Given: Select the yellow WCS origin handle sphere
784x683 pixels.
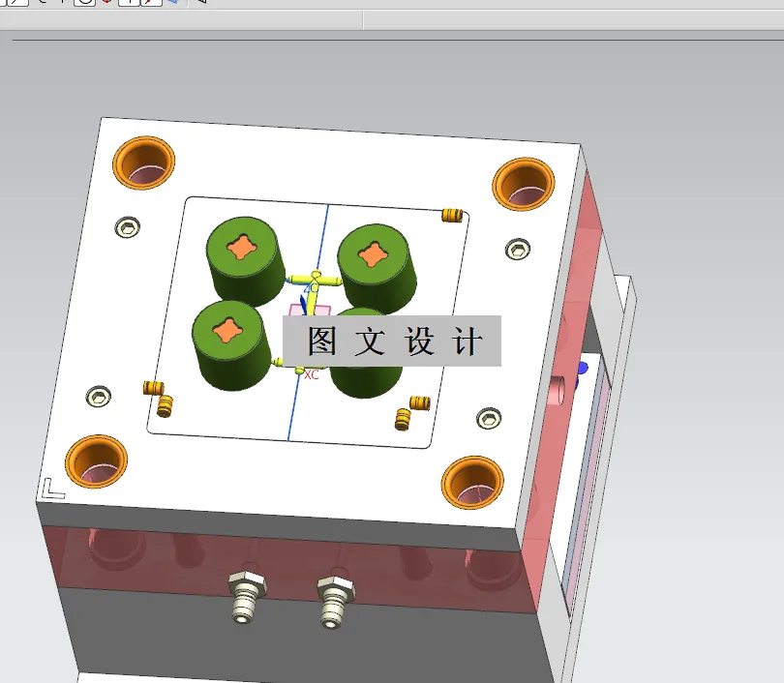Looking at the screenshot, I should (x=315, y=274).
